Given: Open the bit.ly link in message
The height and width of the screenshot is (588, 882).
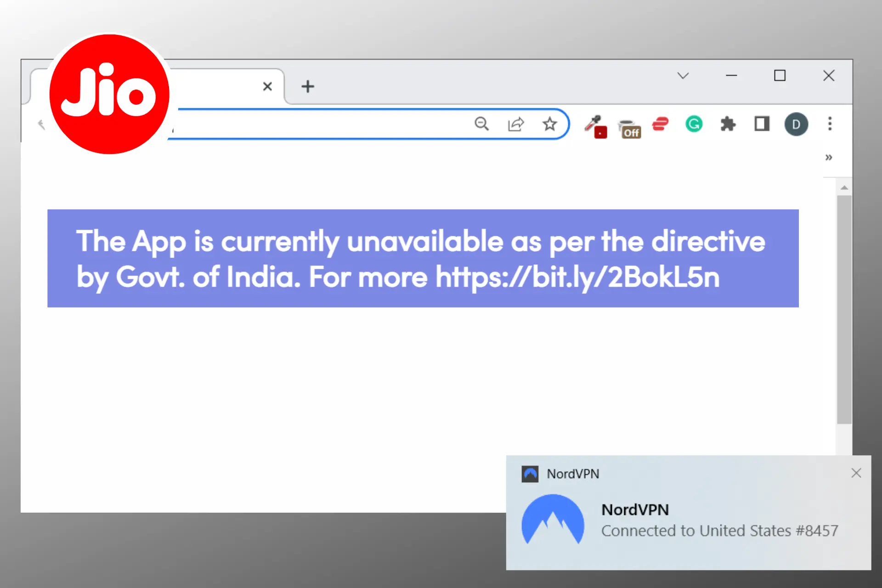Looking at the screenshot, I should pyautogui.click(x=577, y=276).
